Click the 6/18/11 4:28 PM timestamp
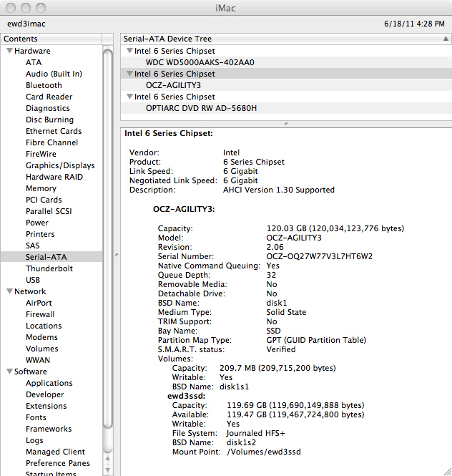Viewport: 452px width, 476px height. point(414,24)
